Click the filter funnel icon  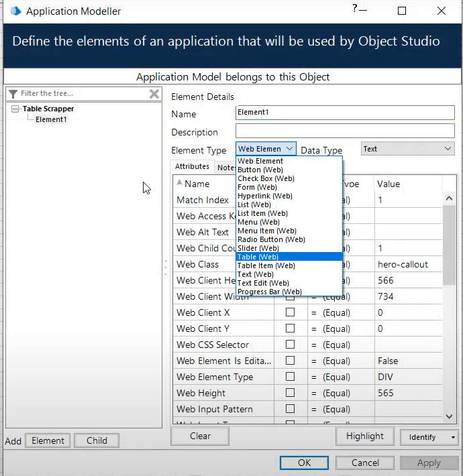tap(13, 94)
